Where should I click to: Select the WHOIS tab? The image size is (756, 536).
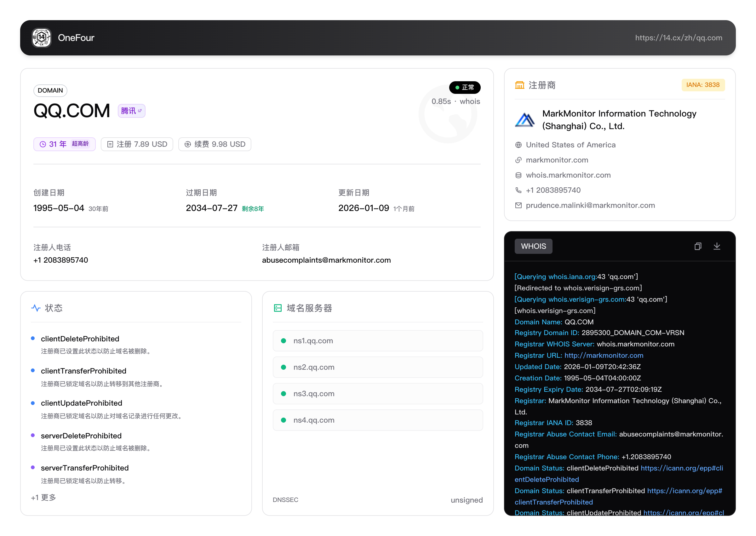pyautogui.click(x=533, y=246)
